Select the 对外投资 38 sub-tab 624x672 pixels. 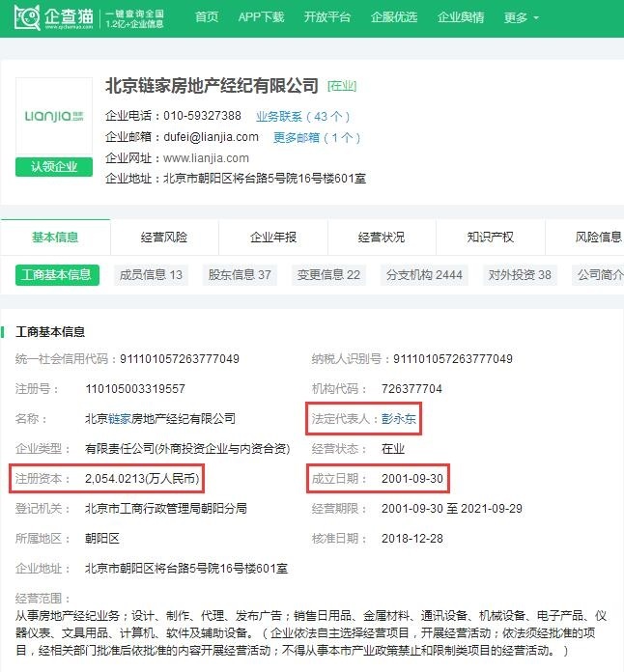(x=520, y=275)
